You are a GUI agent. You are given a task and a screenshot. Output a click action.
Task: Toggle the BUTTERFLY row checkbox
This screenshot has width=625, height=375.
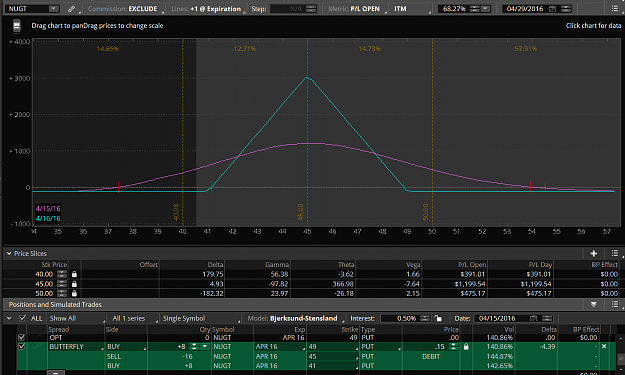click(22, 347)
